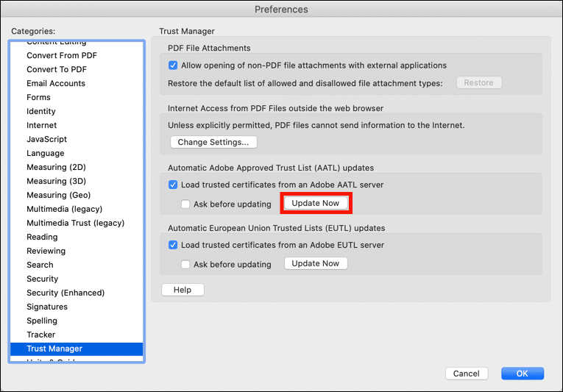Image resolution: width=563 pixels, height=392 pixels.
Task: Check Ask before updating for EUTL
Action: (186, 264)
